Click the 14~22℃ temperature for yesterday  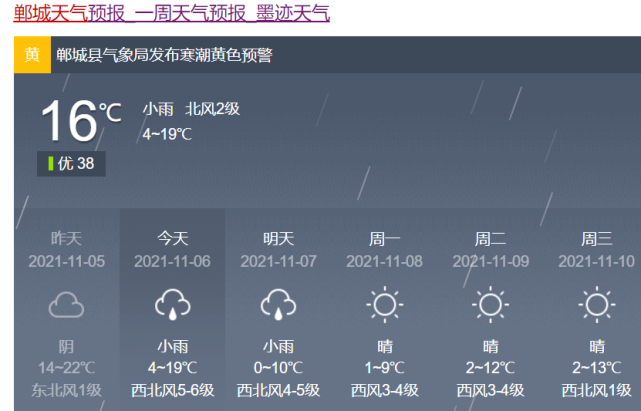(x=66, y=368)
